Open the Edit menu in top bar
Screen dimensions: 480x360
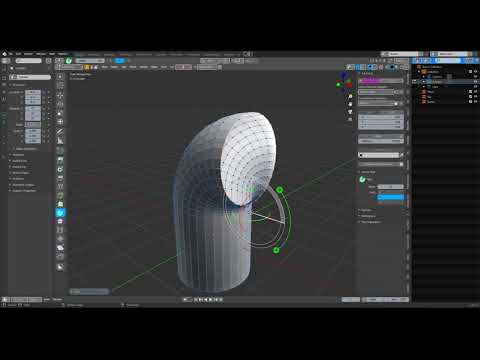point(18,54)
